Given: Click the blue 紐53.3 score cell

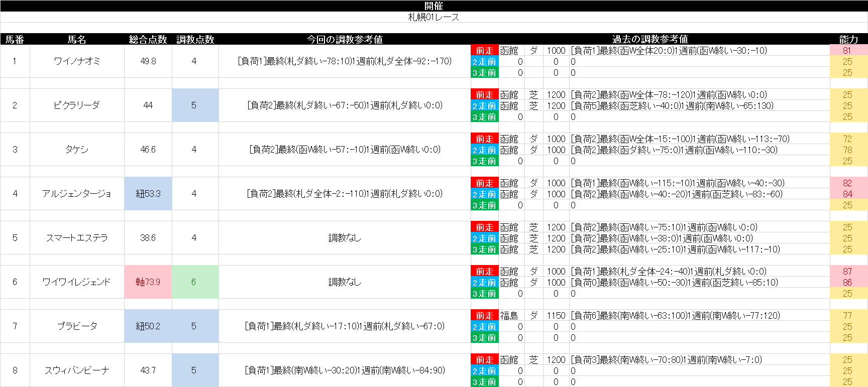Looking at the screenshot, I should (x=148, y=194).
